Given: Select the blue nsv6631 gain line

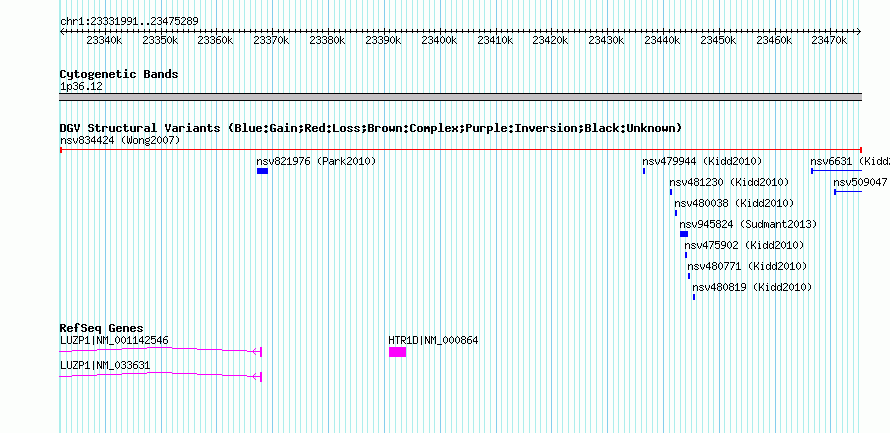Looking at the screenshot, I should [x=837, y=171].
